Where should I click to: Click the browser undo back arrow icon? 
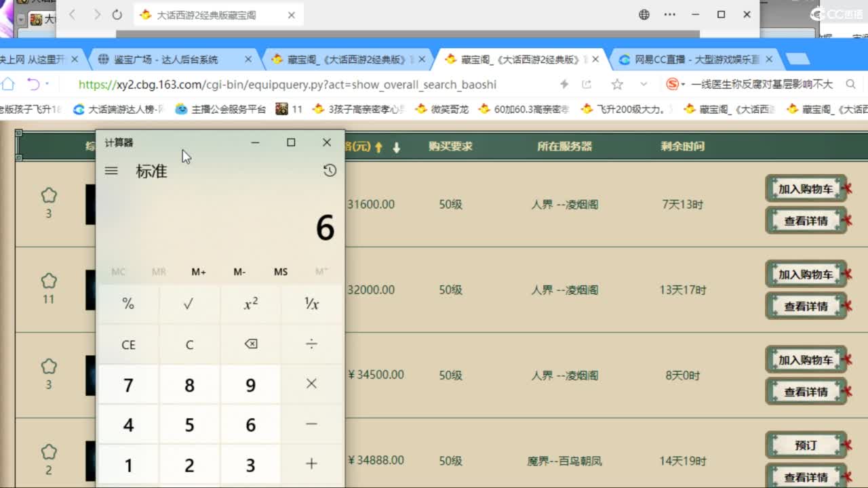point(33,84)
